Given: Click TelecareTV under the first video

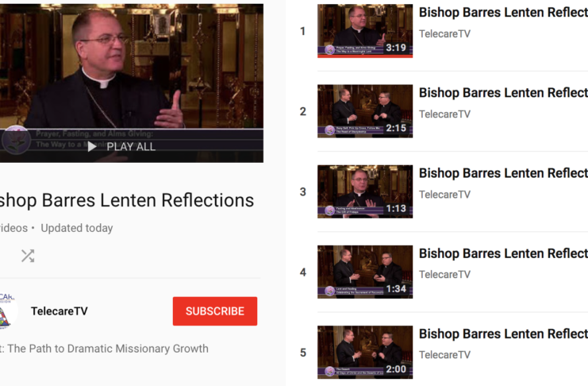Looking at the screenshot, I should point(444,34).
